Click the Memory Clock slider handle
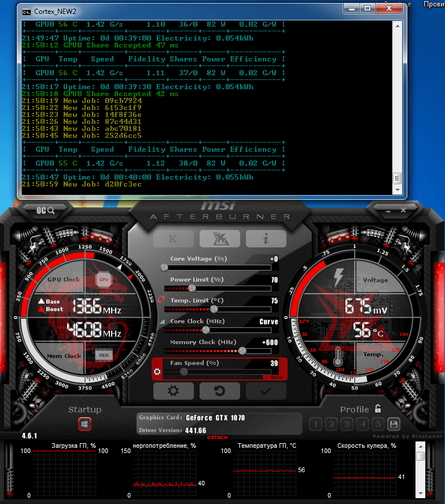The width and height of the screenshot is (445, 504). [x=242, y=350]
